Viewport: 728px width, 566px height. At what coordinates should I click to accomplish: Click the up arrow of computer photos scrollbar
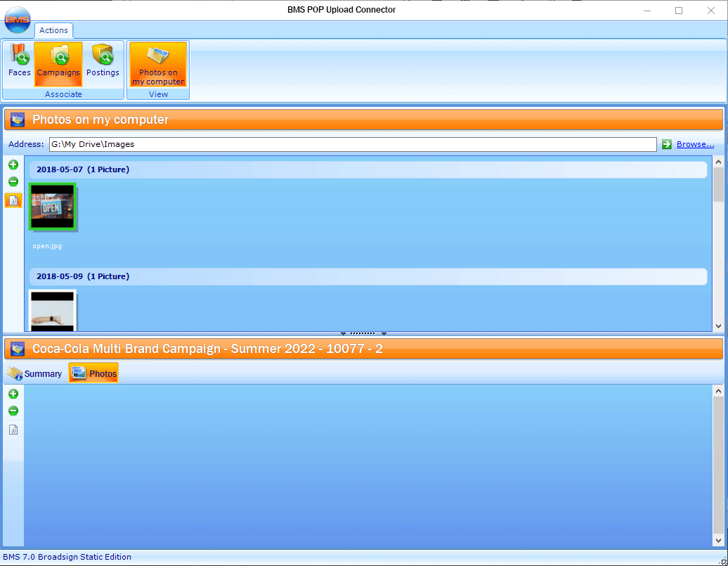(x=718, y=162)
